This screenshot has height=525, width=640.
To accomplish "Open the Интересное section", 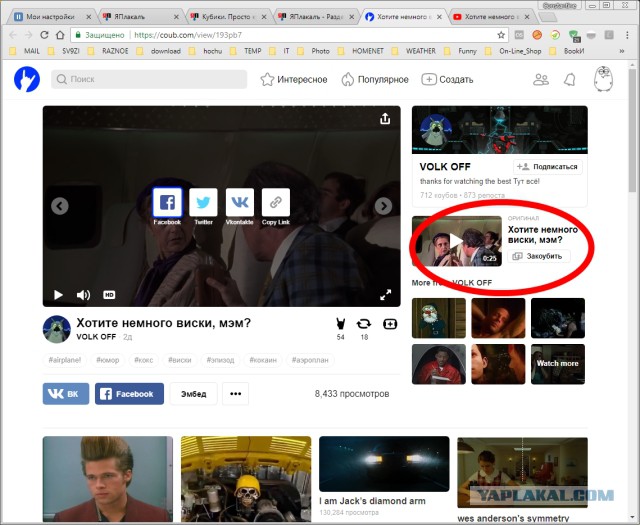I will 294,79.
